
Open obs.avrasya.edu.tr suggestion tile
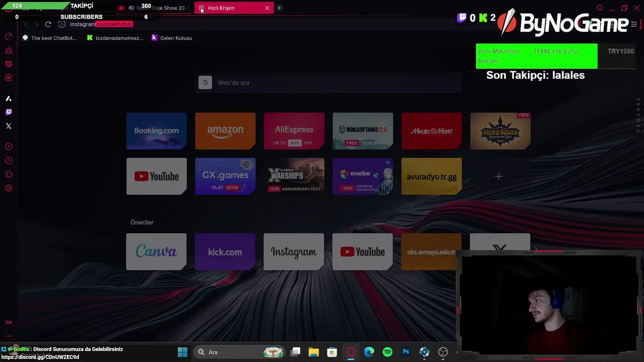(x=431, y=251)
